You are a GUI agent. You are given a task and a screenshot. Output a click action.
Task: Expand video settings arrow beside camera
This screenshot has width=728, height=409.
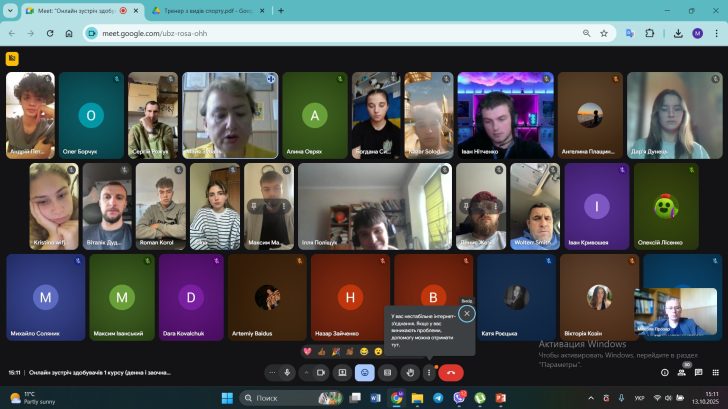coord(306,372)
